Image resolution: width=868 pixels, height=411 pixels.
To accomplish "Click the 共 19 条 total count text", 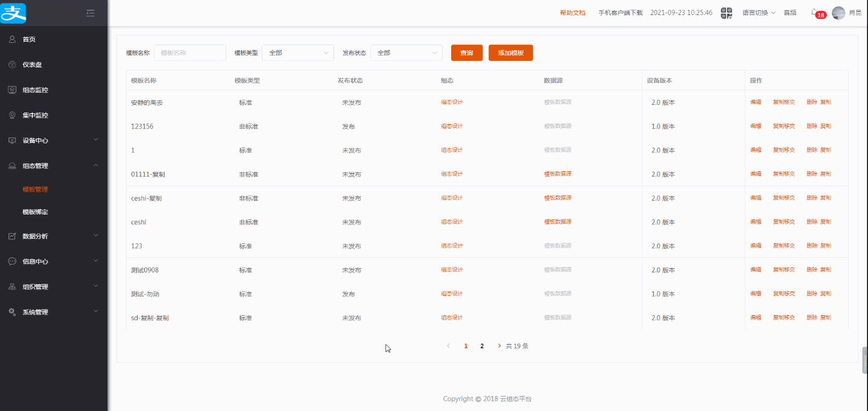I will (518, 346).
